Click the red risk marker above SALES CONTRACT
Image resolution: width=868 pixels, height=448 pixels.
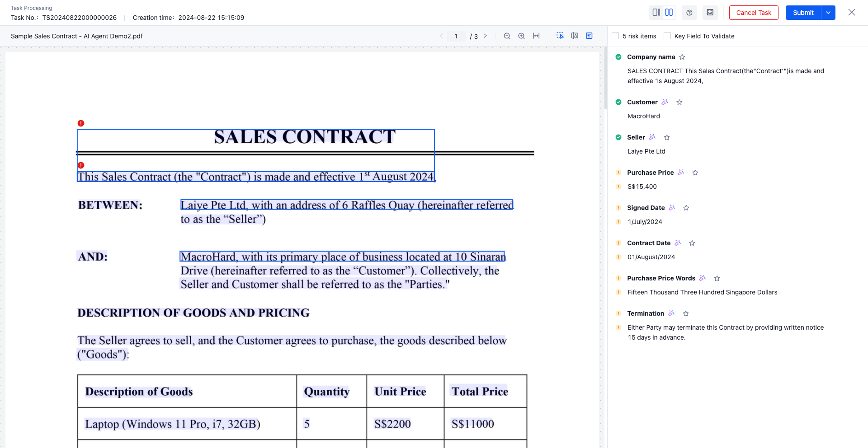pyautogui.click(x=81, y=123)
